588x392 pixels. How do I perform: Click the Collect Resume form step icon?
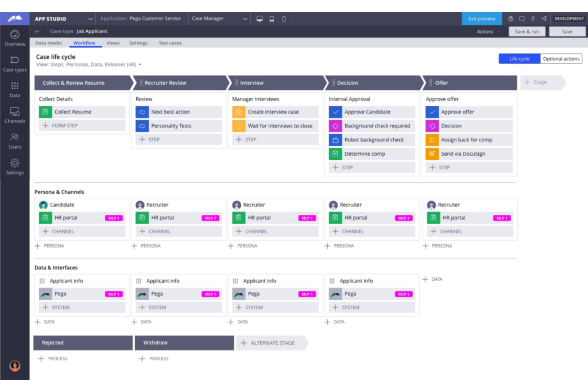(45, 112)
